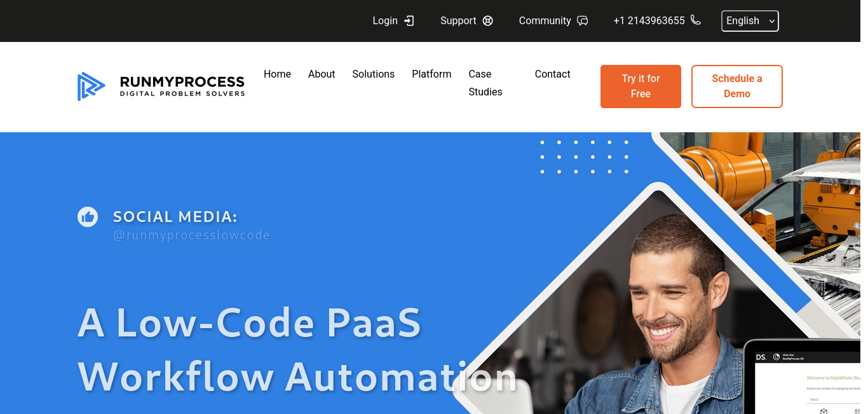The height and width of the screenshot is (414, 868).
Task: Click the Workflow Automation heading line
Action: (297, 376)
